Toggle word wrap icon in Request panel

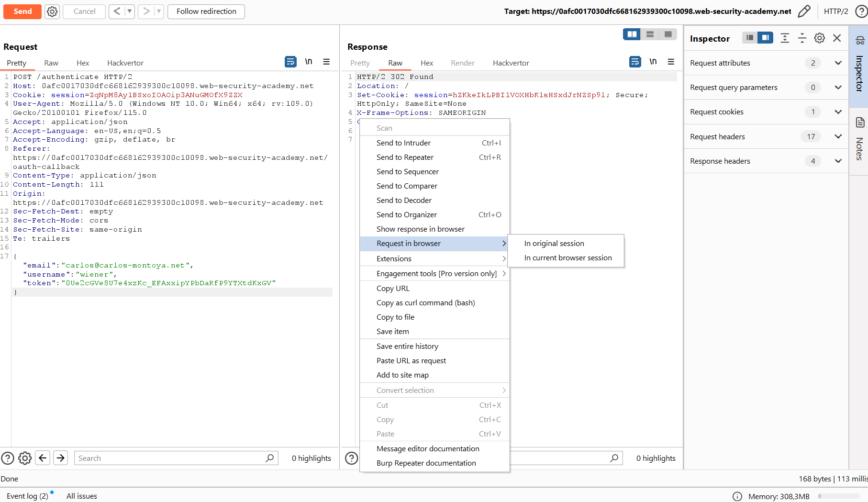pos(290,62)
